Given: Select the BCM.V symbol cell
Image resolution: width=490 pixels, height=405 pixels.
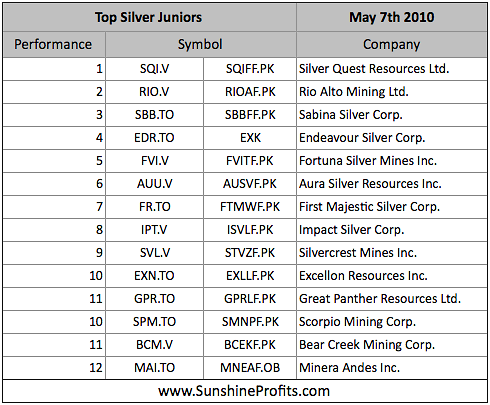Looking at the screenshot, I should point(154,345).
